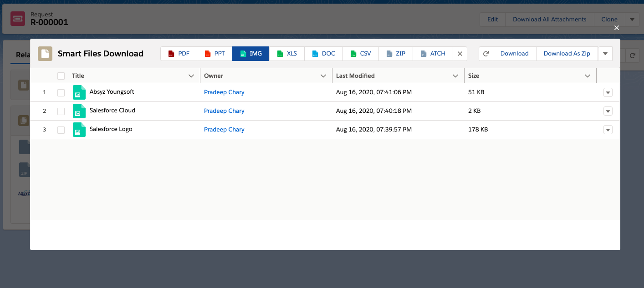
Task: Sort by the Last Modified column header
Action: 355,76
